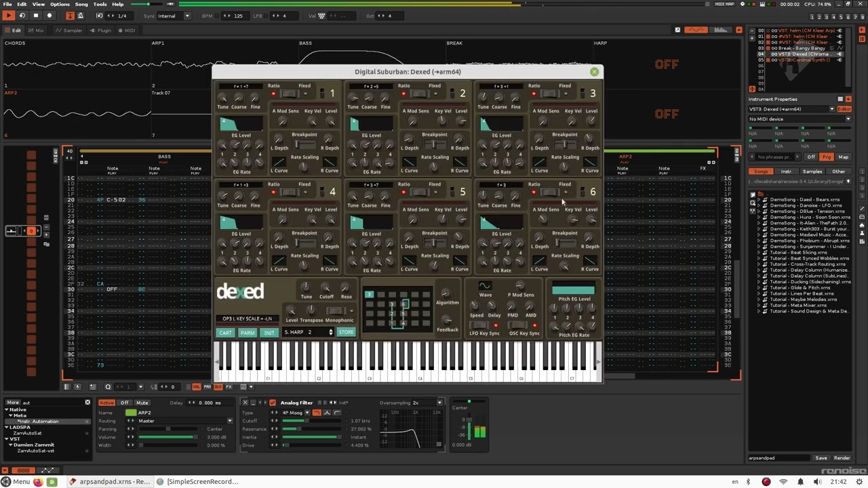Open the Tools menu
Viewport: 868px width, 488px height.
pos(100,4)
